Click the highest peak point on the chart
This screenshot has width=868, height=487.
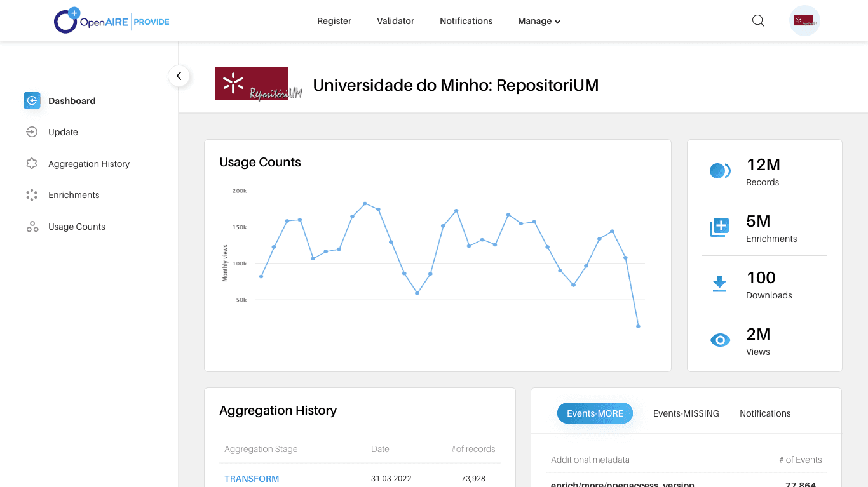[x=365, y=204]
